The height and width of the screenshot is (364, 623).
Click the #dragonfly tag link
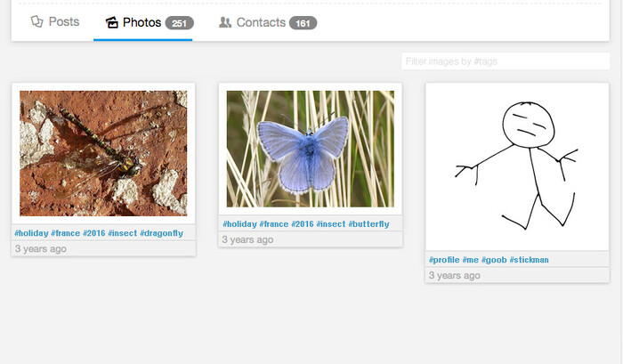162,233
